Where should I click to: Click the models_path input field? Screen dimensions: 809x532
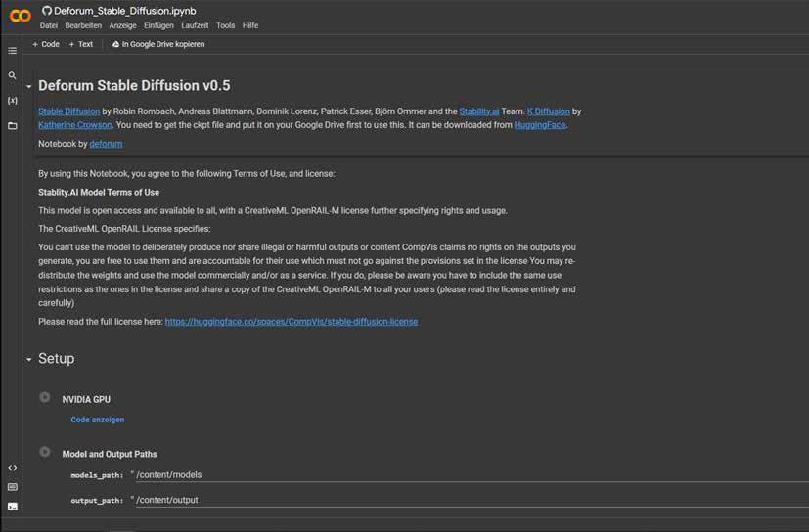472,475
